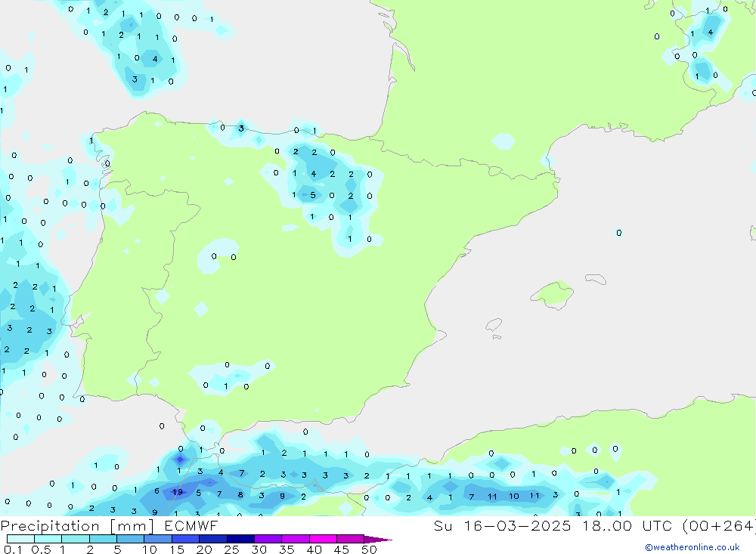This screenshot has height=554, width=756.
Task: Click legend scale label "50"
Action: point(369,549)
